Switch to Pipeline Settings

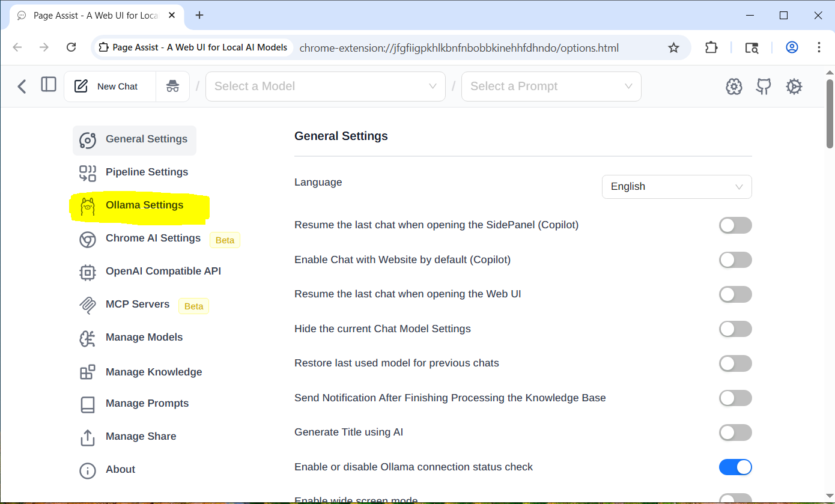(x=147, y=172)
